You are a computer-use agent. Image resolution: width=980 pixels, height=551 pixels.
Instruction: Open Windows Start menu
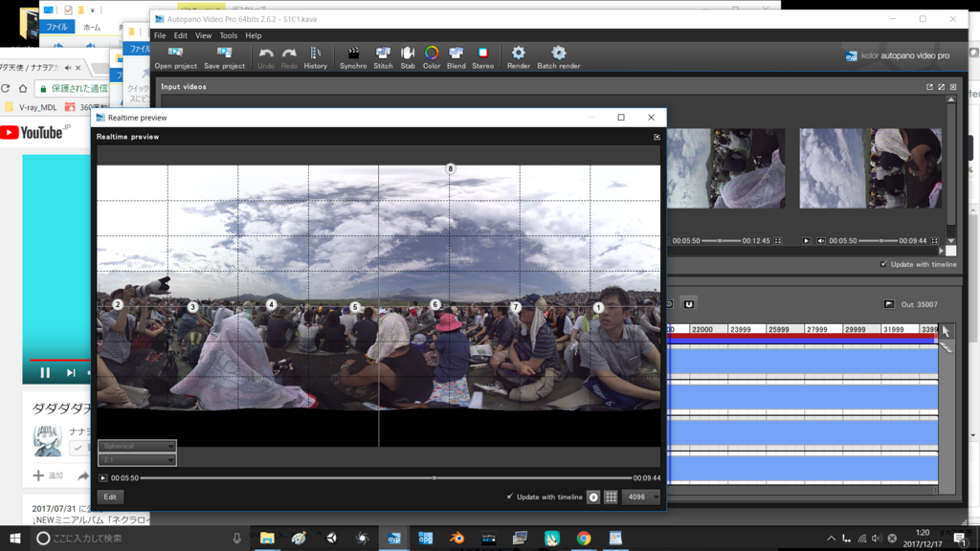[15, 538]
